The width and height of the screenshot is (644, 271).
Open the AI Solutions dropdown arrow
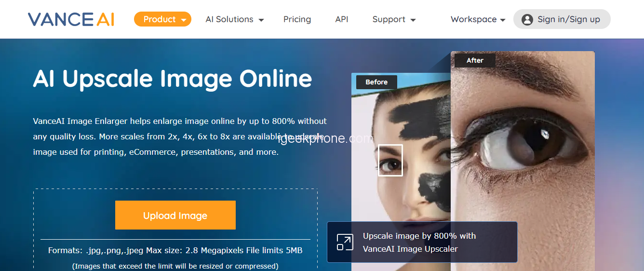(261, 20)
